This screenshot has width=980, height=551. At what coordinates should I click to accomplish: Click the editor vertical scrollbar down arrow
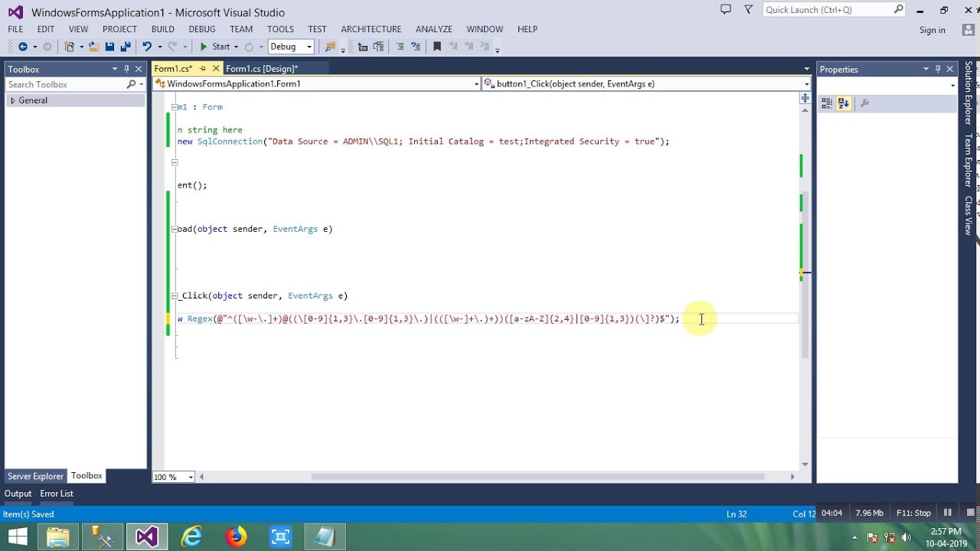coord(805,464)
